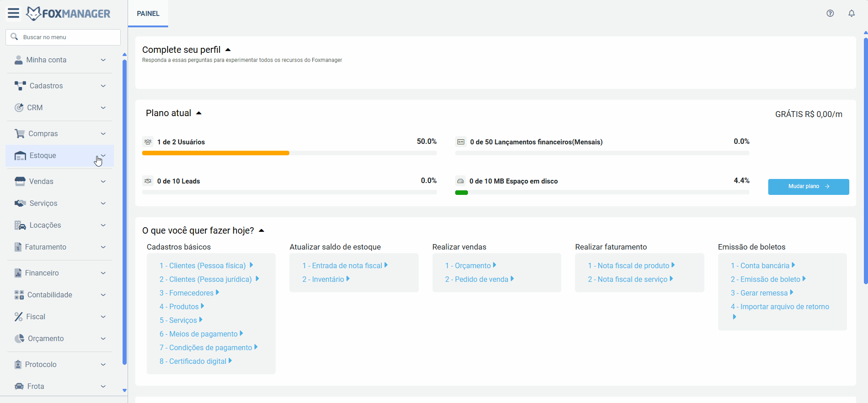This screenshot has width=868, height=403.
Task: Click the Protocolo clipboard icon
Action: [18, 364]
